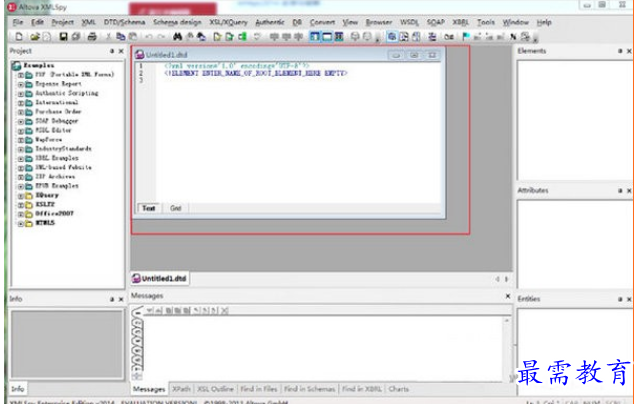
Task: Open the File menu
Action: (18, 22)
